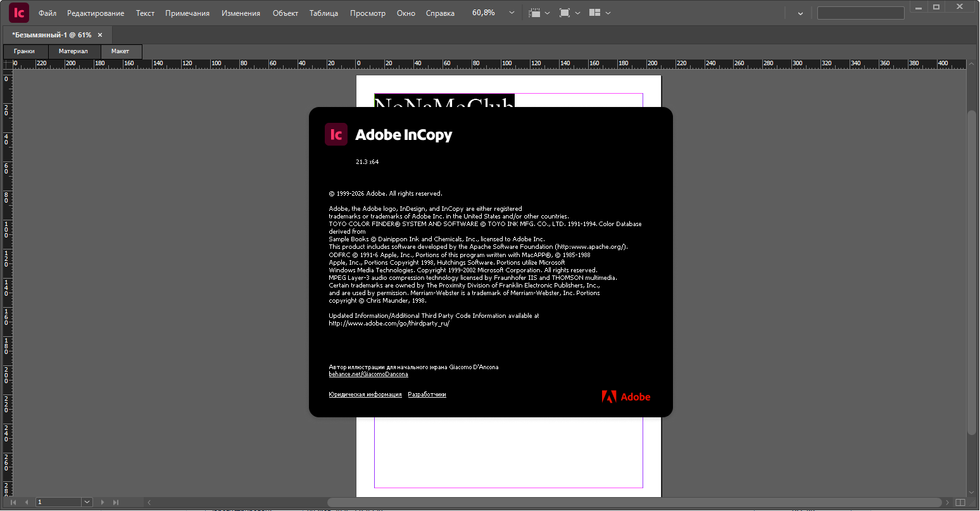Open the Редактирование menu
This screenshot has height=511, width=980.
[96, 13]
